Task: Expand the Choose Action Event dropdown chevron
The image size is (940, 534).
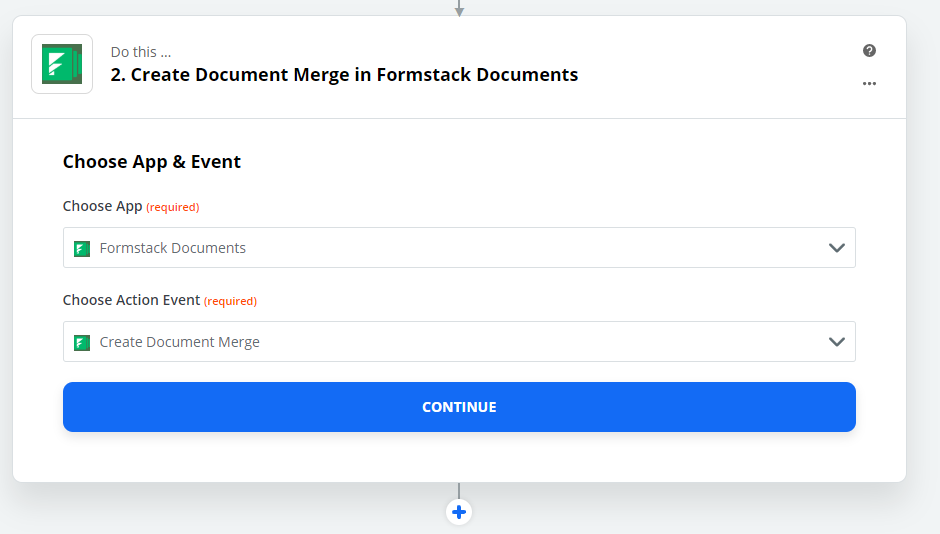Action: pyautogui.click(x=836, y=342)
